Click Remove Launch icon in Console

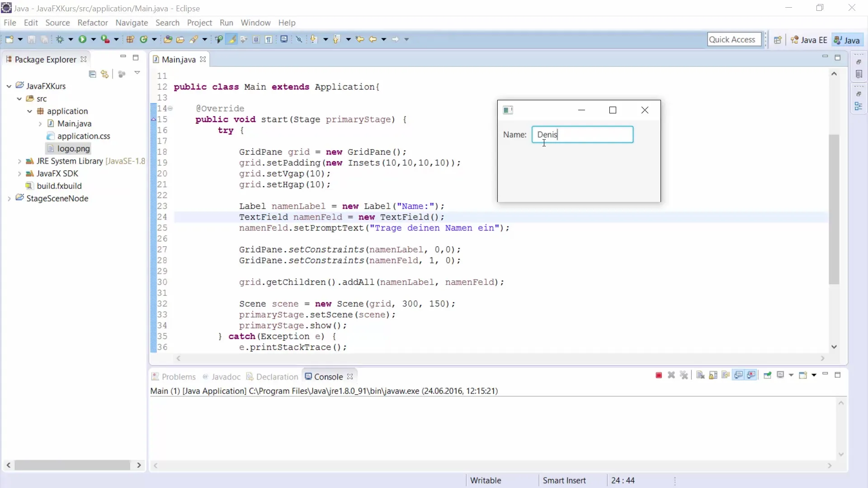671,375
